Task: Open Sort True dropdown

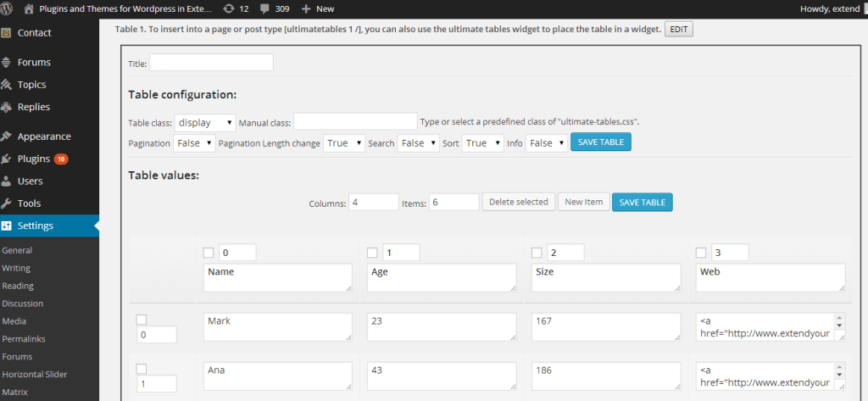Action: [483, 143]
